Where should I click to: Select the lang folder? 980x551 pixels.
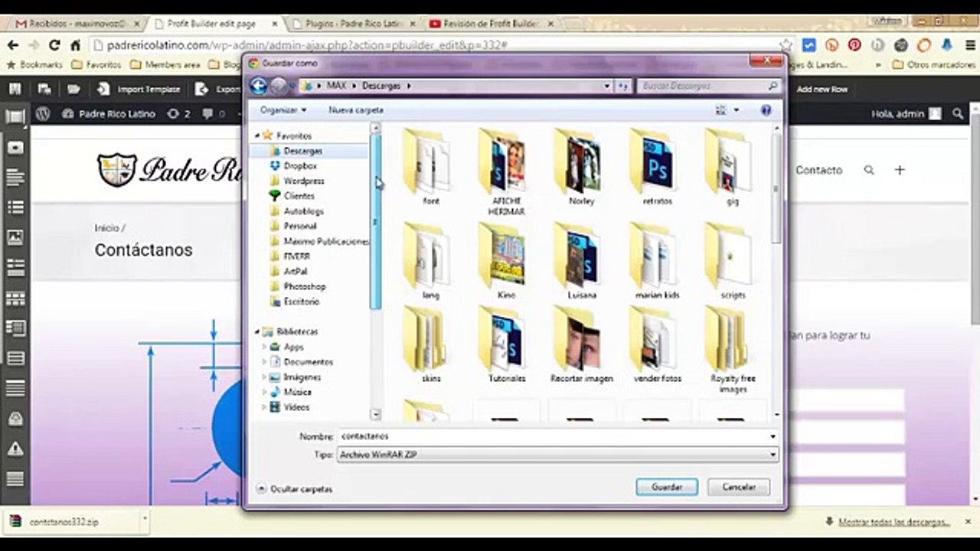[431, 261]
